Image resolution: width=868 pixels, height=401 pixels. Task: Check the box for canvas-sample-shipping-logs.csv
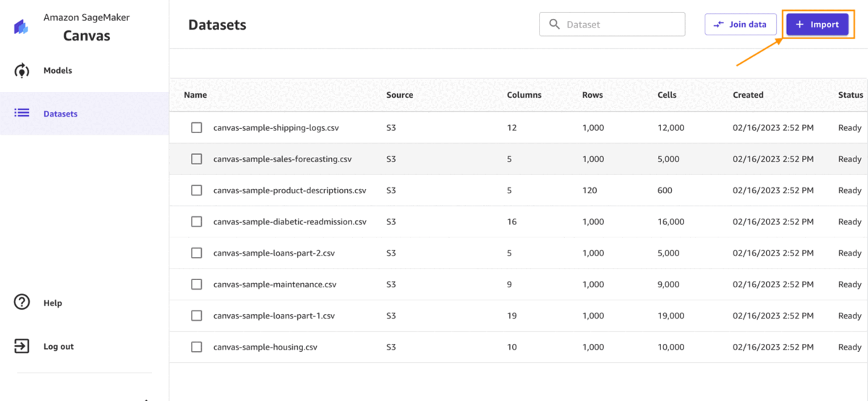point(197,127)
